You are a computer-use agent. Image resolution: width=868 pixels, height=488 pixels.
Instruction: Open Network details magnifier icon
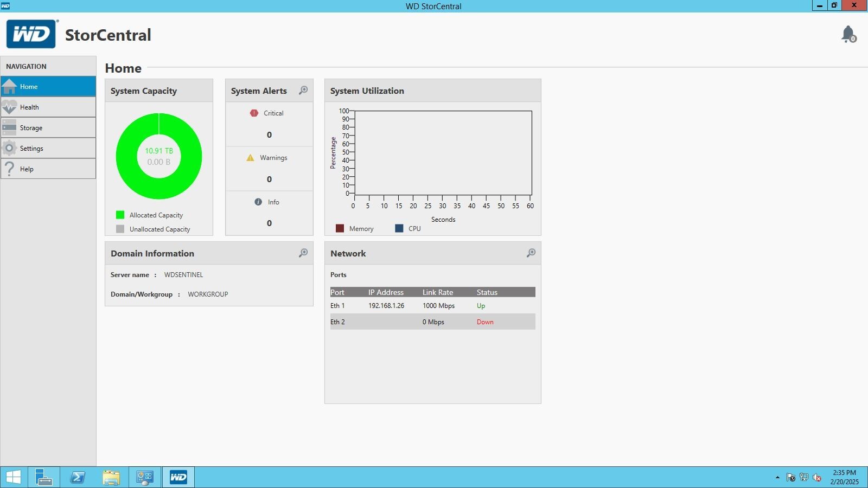point(531,253)
